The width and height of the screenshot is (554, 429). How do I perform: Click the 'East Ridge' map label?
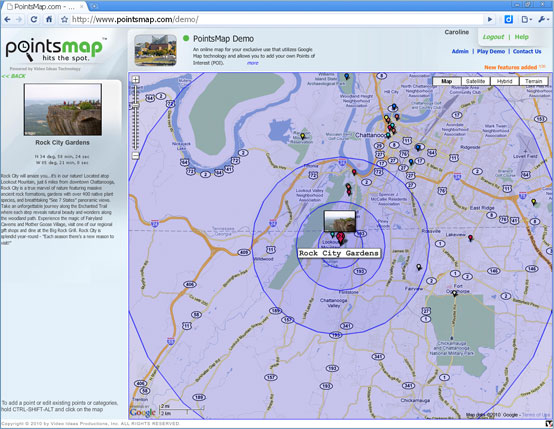coord(482,208)
